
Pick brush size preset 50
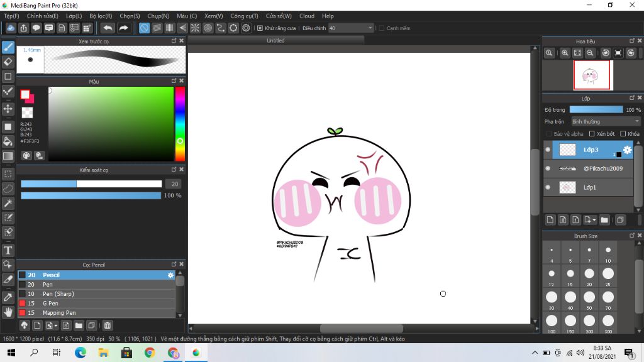[x=589, y=300]
